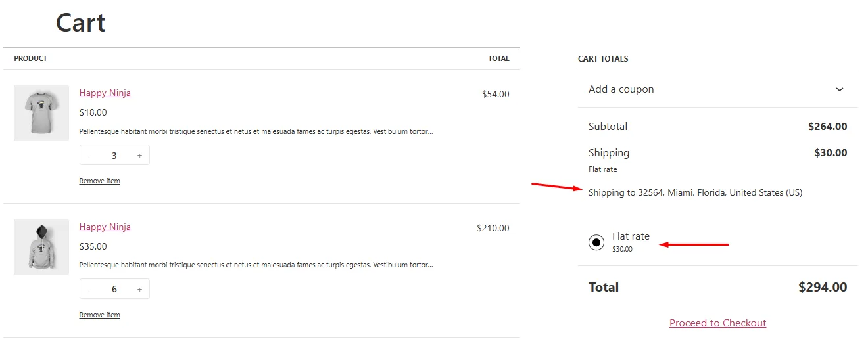Viewport: 868px width, 356px height.
Task: Remove the hoodie item from cart
Action: (99, 315)
